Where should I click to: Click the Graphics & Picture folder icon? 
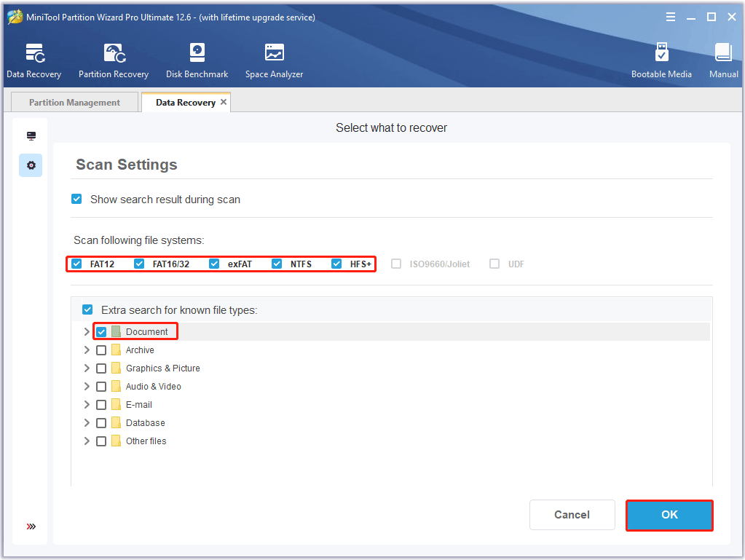coord(116,368)
